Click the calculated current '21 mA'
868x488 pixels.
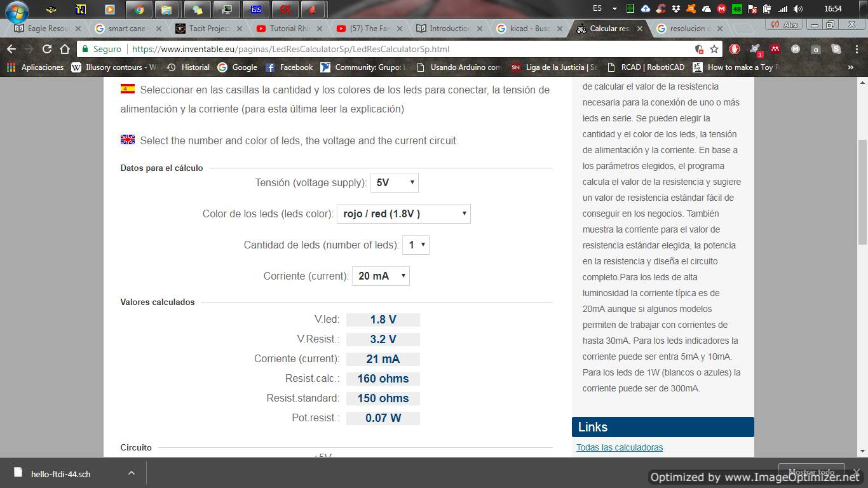tap(383, 359)
